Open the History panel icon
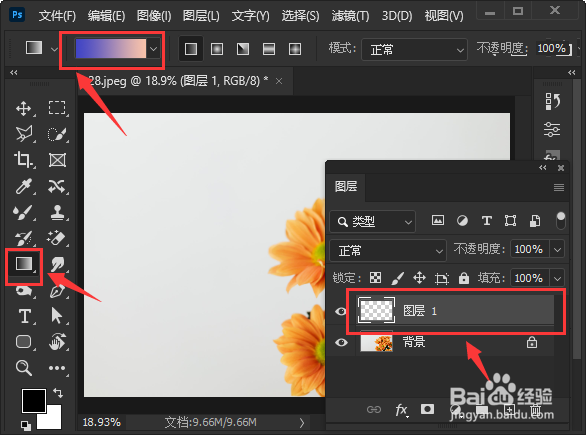586x435 pixels. click(x=552, y=101)
